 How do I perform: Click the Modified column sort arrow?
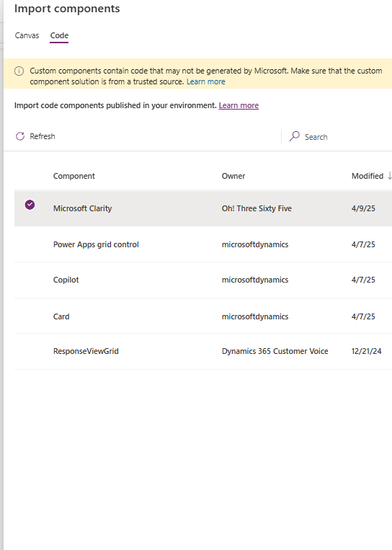390,176
